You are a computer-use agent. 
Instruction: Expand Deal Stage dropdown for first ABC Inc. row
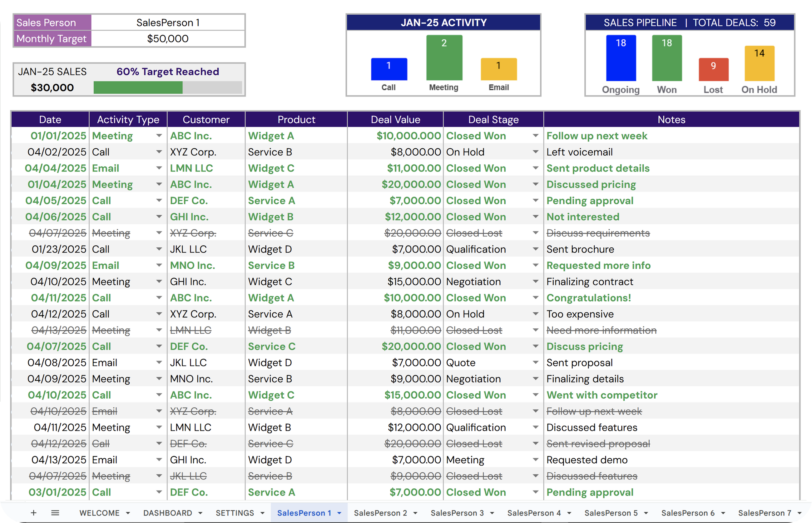click(535, 136)
